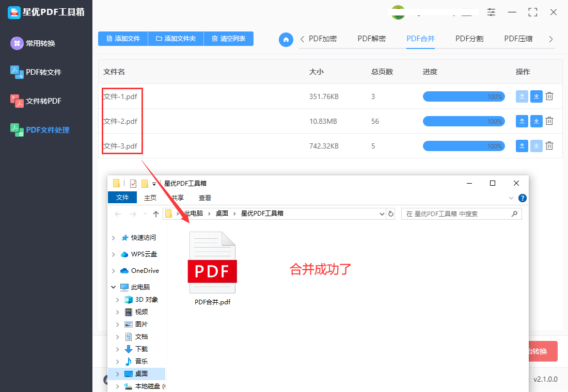Switch to the PDF分割 tab
The width and height of the screenshot is (568, 392).
[x=469, y=38]
